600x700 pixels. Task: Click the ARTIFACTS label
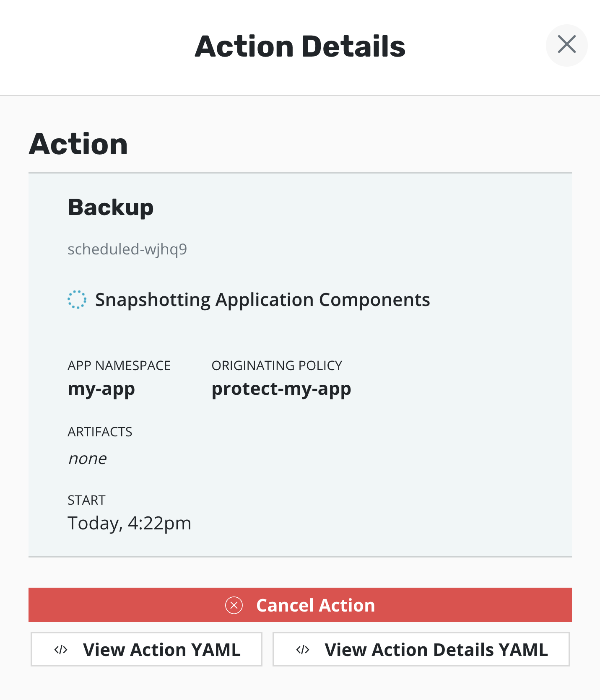(x=100, y=432)
